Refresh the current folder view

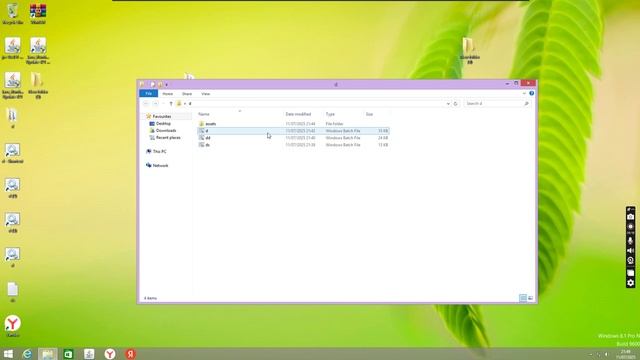(456, 104)
